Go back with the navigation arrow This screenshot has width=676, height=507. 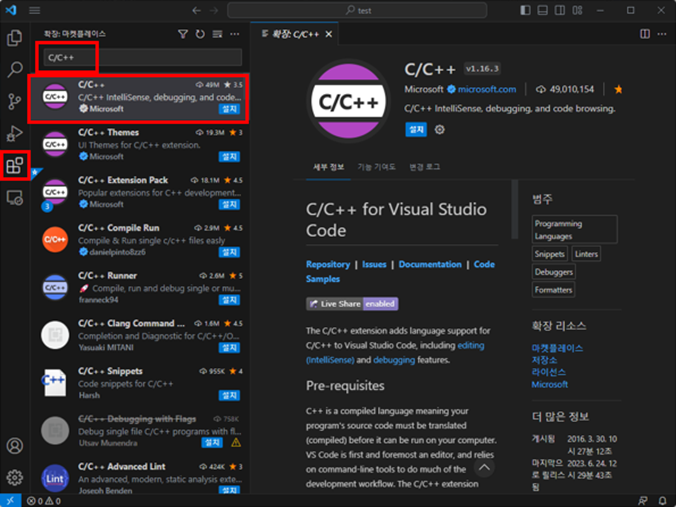[x=197, y=10]
